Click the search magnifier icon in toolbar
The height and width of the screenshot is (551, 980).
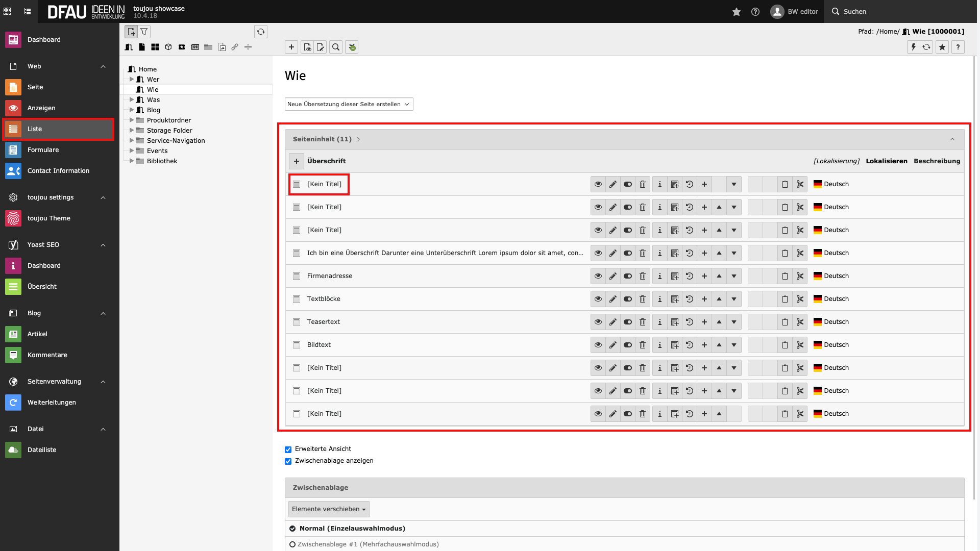point(336,47)
